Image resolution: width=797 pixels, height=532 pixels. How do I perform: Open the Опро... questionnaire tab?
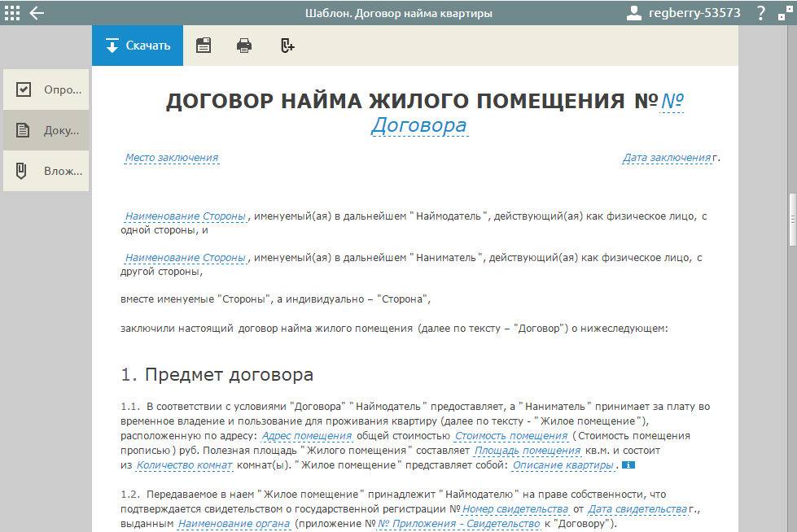[46, 89]
